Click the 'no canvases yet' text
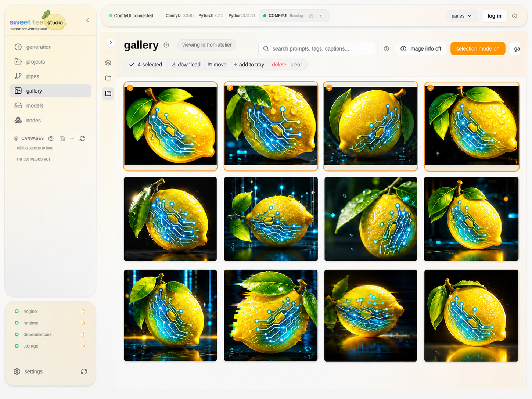532x399 pixels. coord(33,159)
